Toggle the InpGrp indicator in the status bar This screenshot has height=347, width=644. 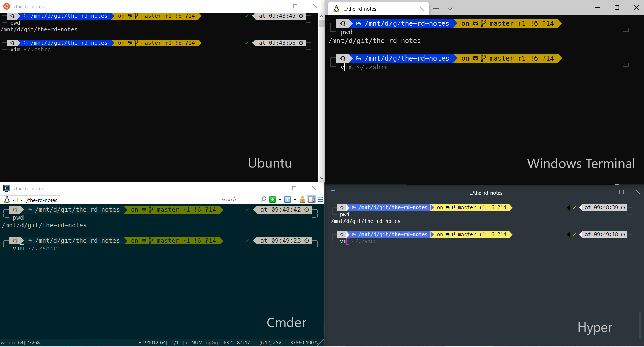pyautogui.click(x=212, y=343)
